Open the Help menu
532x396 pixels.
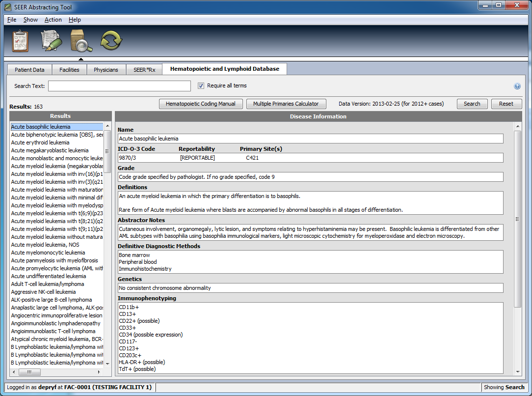(x=75, y=20)
